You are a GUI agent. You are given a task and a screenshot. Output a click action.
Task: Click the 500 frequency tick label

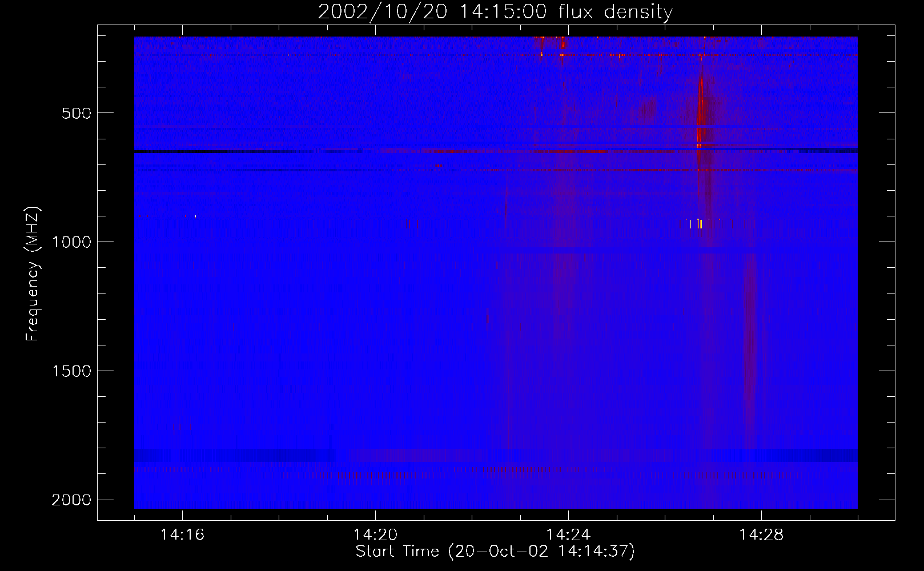(x=77, y=113)
